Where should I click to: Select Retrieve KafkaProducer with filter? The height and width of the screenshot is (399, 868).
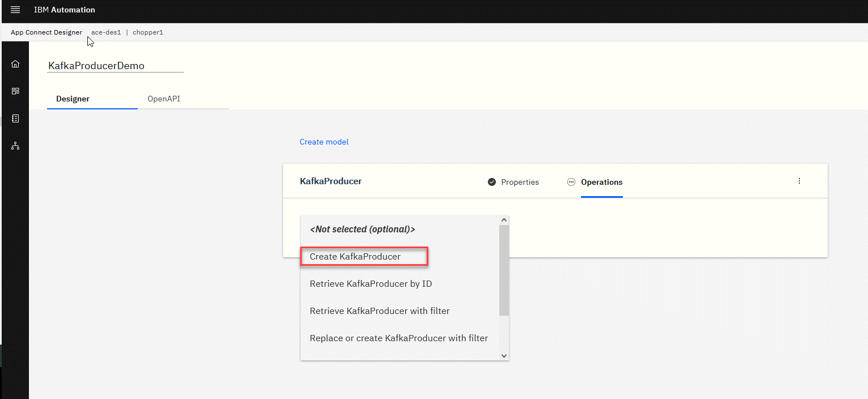tap(380, 311)
